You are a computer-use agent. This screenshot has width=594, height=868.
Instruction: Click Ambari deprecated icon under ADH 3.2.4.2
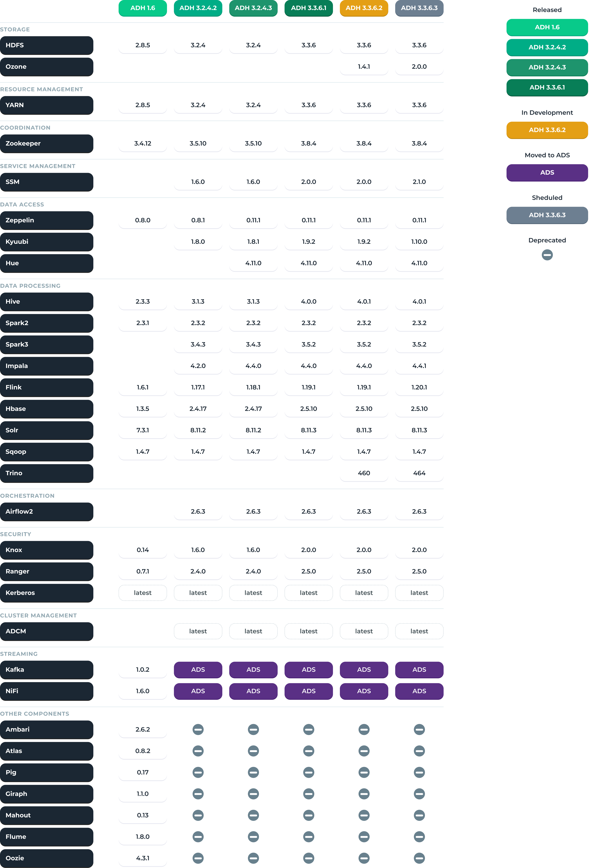198,729
